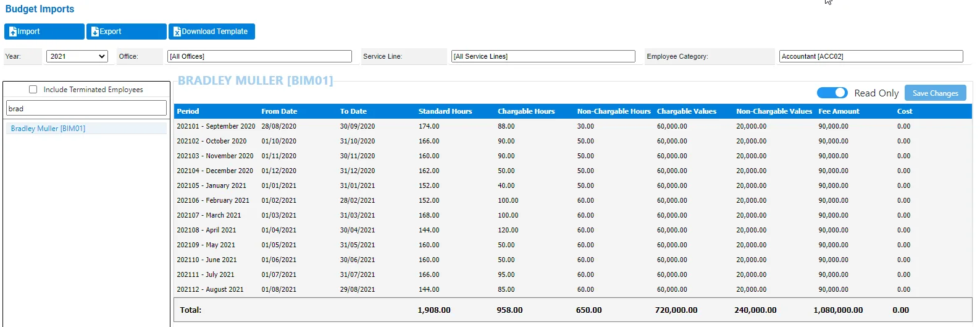
Task: Sort by the Standard Hours column header
Action: [445, 111]
